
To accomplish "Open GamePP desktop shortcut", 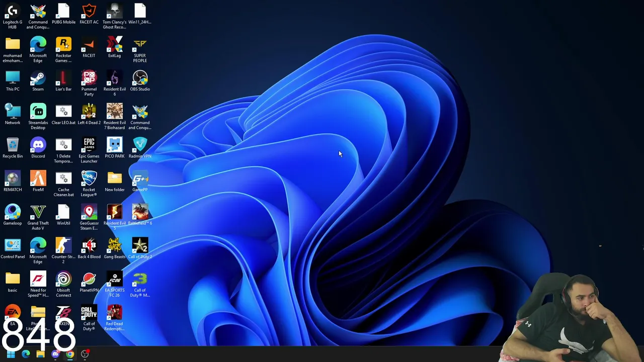I will pos(140,182).
